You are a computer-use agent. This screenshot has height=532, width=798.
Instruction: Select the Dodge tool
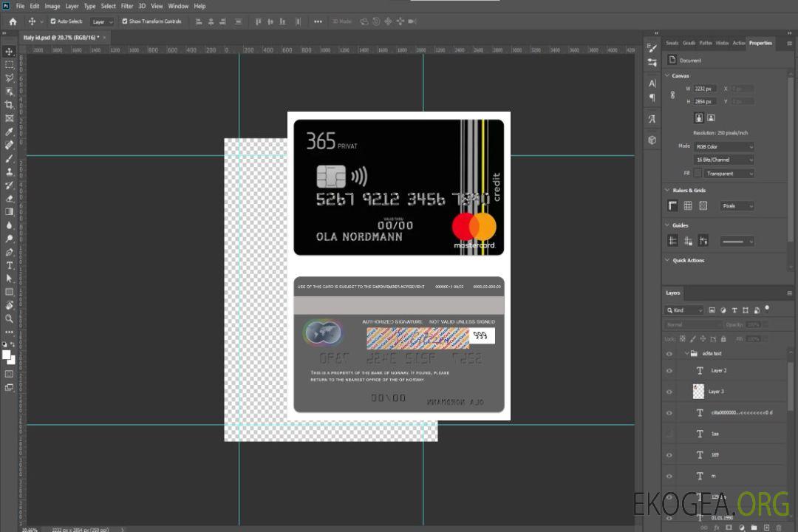click(x=9, y=238)
